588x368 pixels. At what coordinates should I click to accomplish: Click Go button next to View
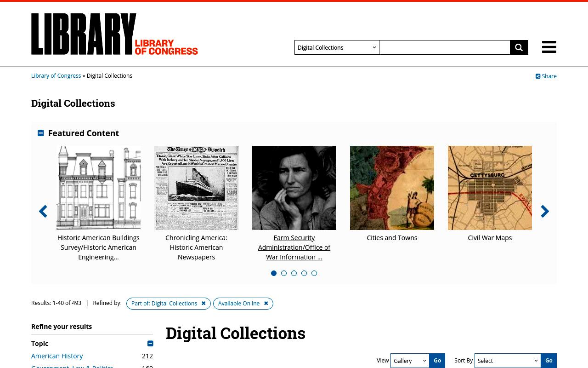pyautogui.click(x=437, y=361)
